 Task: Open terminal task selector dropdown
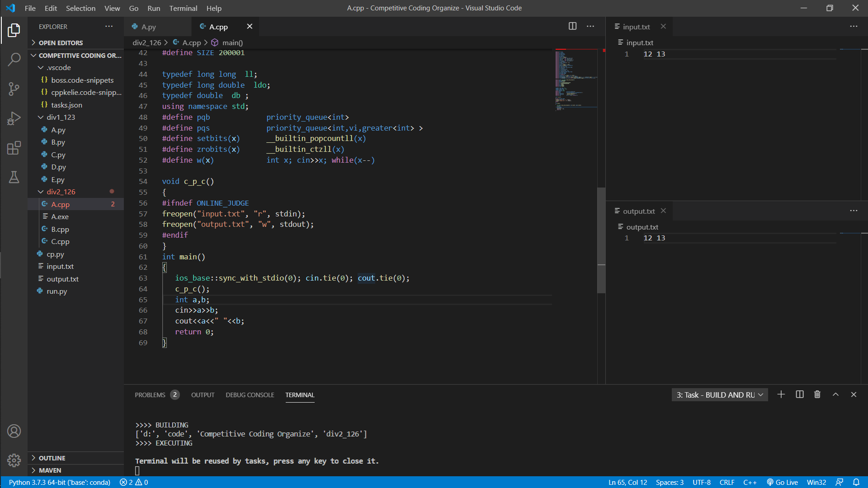pyautogui.click(x=720, y=395)
